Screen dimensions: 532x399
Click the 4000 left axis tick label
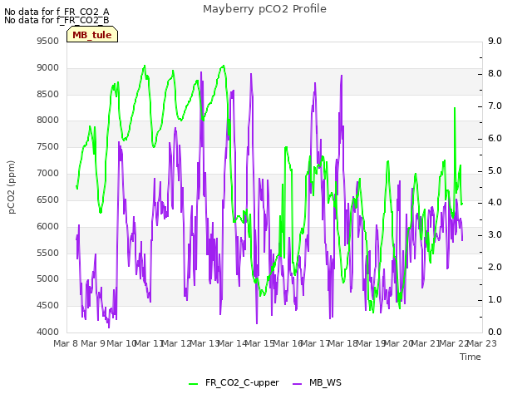pyautogui.click(x=48, y=332)
